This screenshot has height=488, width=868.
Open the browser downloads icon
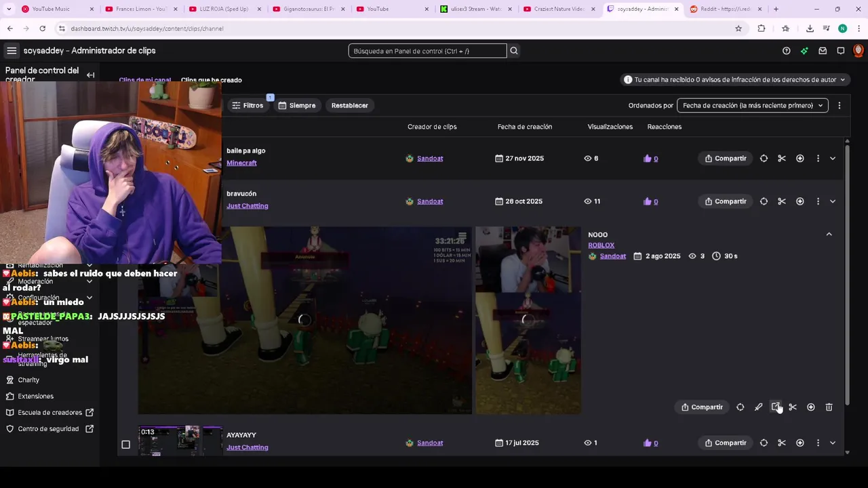point(810,28)
